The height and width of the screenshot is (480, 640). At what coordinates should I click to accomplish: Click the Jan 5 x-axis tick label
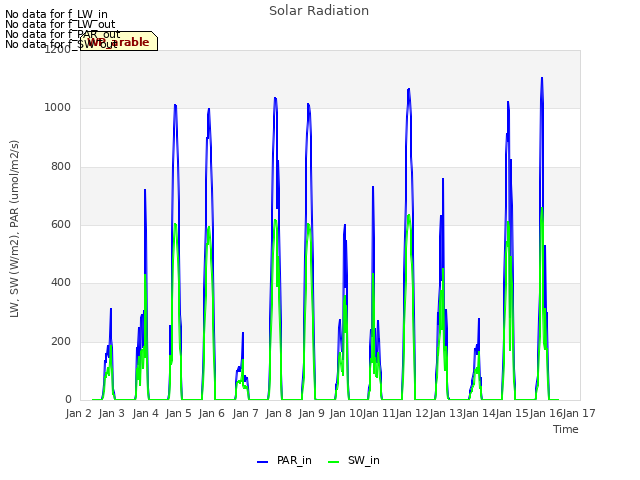tap(178, 413)
